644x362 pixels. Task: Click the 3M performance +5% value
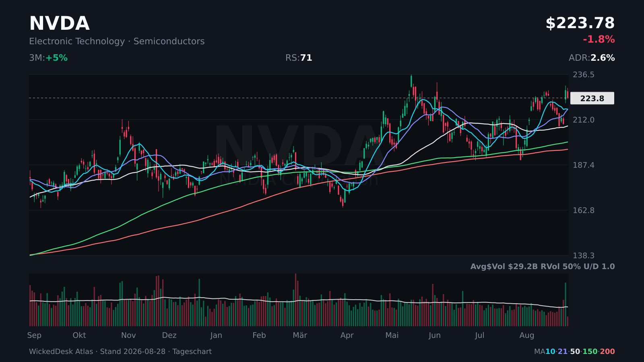(56, 58)
